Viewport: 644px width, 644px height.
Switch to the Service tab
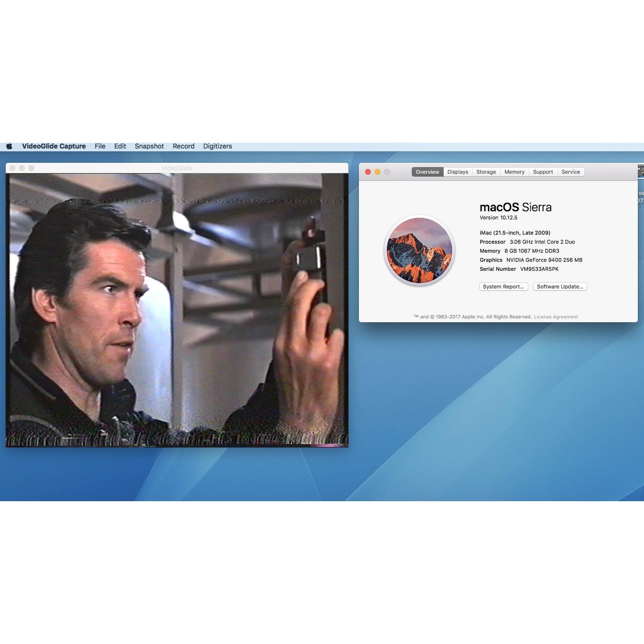[x=571, y=172]
